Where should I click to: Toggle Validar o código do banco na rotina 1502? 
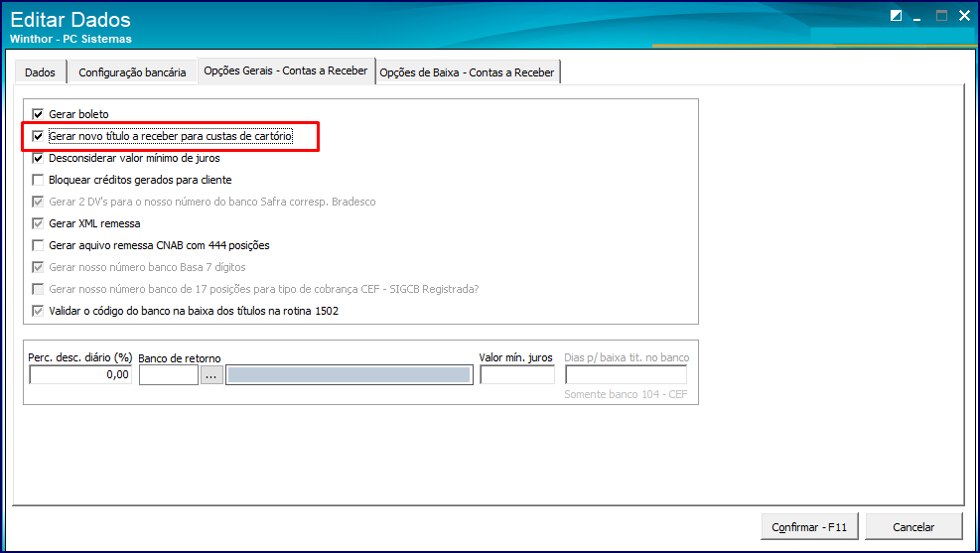pos(38,311)
